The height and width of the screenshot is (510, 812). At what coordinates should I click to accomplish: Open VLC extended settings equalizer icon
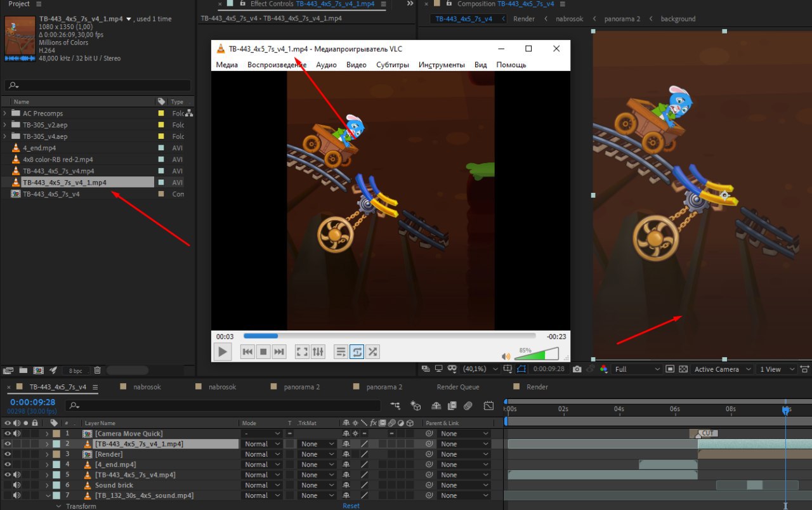click(318, 351)
